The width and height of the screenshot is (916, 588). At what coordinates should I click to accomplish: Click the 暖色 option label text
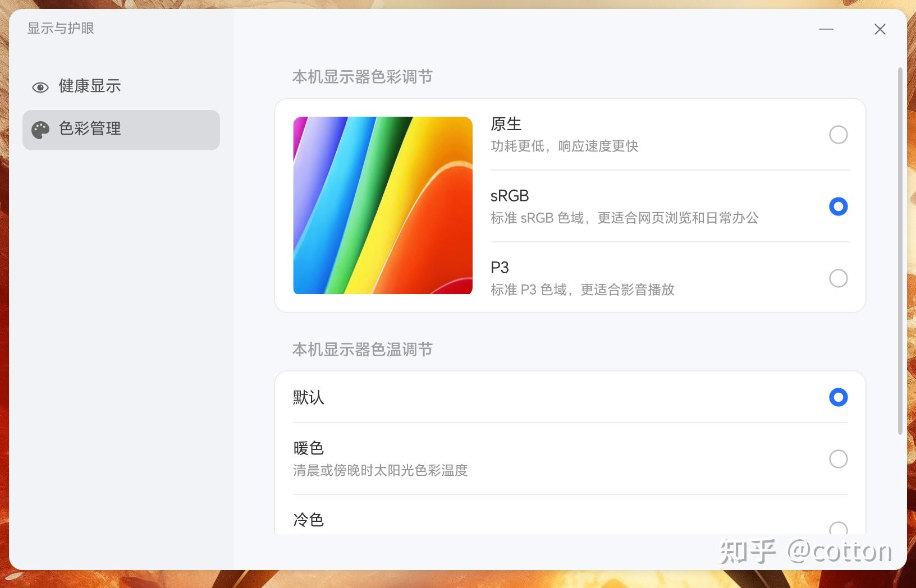(x=308, y=448)
